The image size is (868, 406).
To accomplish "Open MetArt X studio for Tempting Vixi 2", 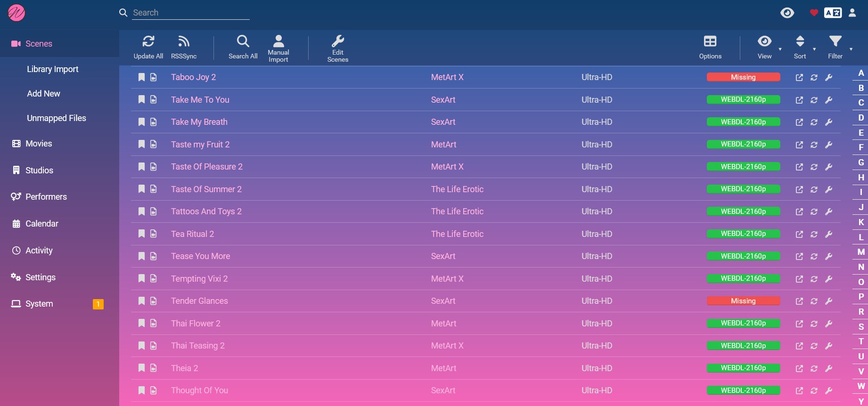I will click(x=447, y=278).
